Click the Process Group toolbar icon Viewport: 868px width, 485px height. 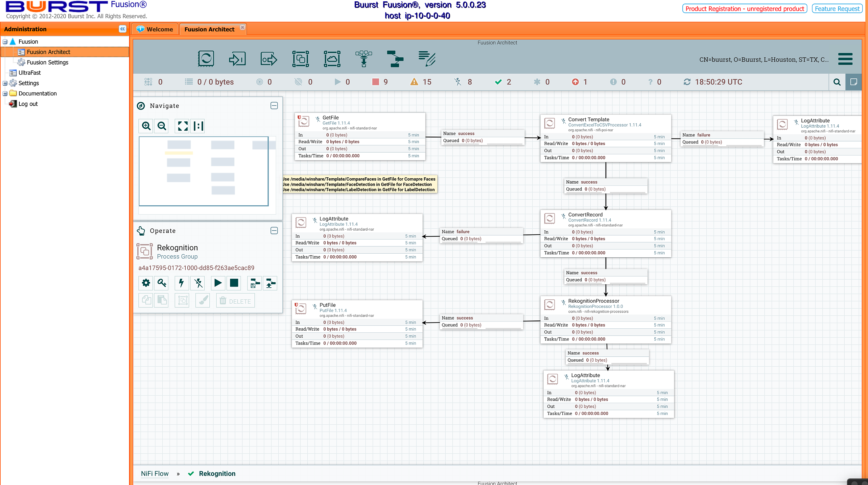tap(300, 59)
